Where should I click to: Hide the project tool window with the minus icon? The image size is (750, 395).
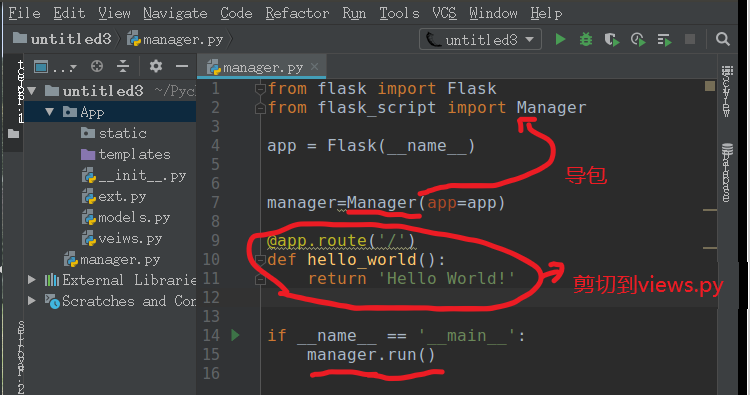(182, 66)
